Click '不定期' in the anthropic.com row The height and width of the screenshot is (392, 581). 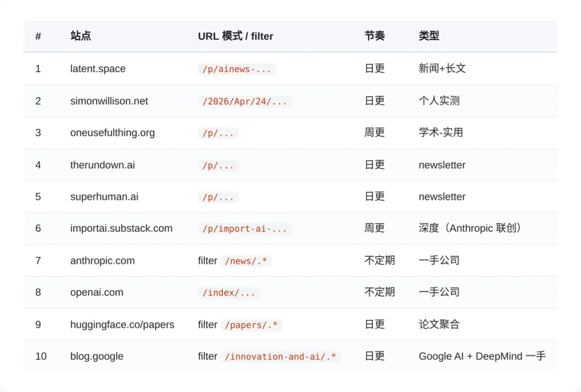(x=379, y=260)
